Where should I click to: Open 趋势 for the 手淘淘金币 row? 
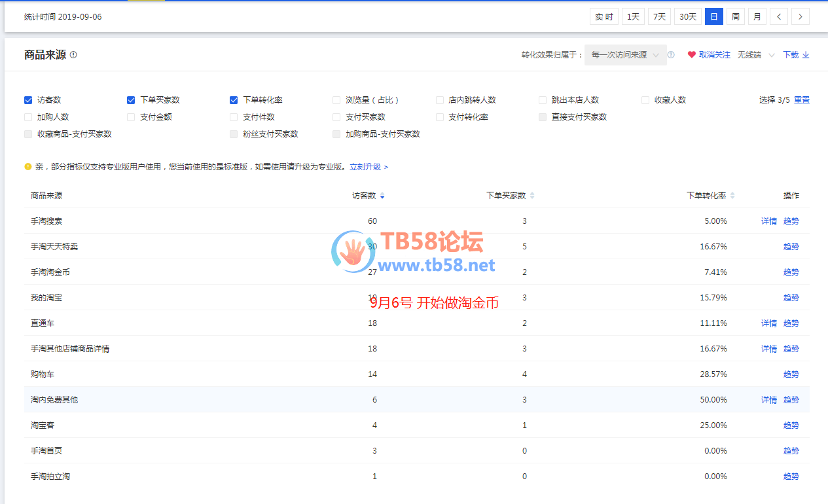[791, 272]
